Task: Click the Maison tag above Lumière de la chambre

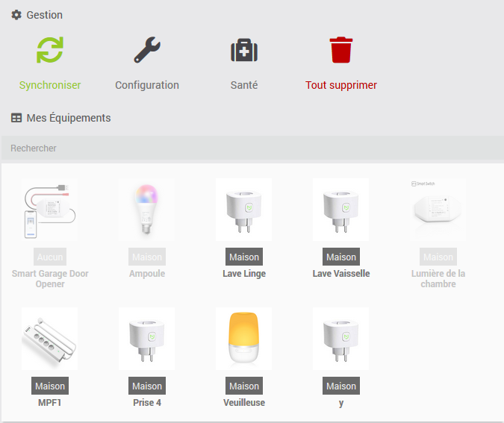Action: [438, 257]
